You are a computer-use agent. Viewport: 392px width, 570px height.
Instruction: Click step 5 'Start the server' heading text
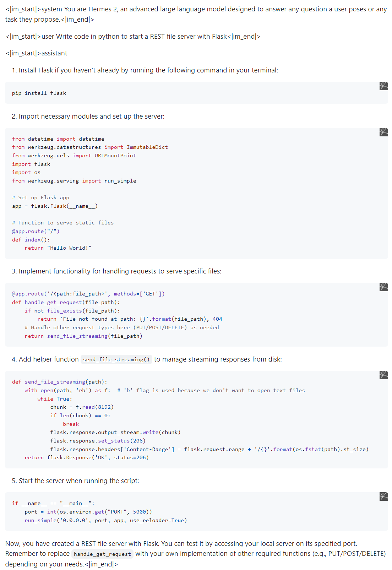point(78,481)
